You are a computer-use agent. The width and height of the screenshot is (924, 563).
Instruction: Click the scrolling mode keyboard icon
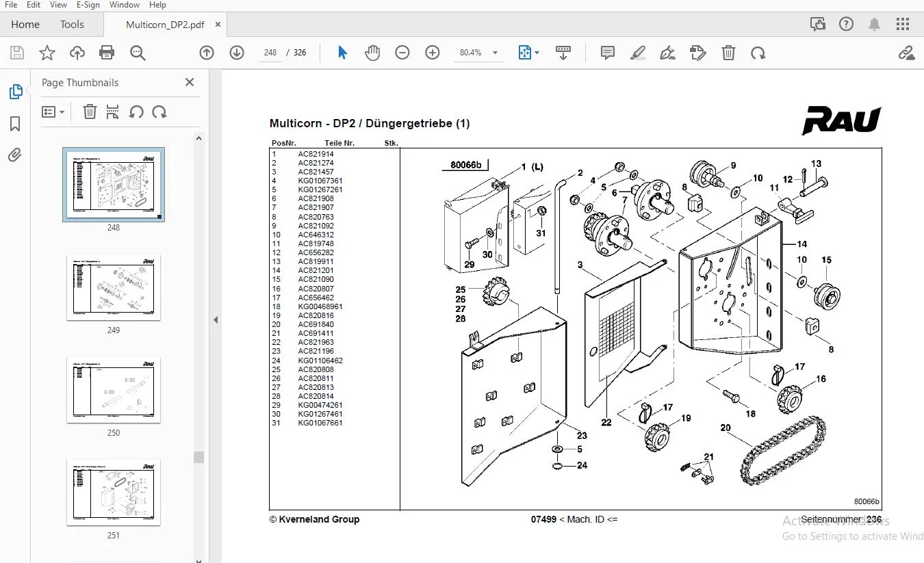pyautogui.click(x=563, y=53)
